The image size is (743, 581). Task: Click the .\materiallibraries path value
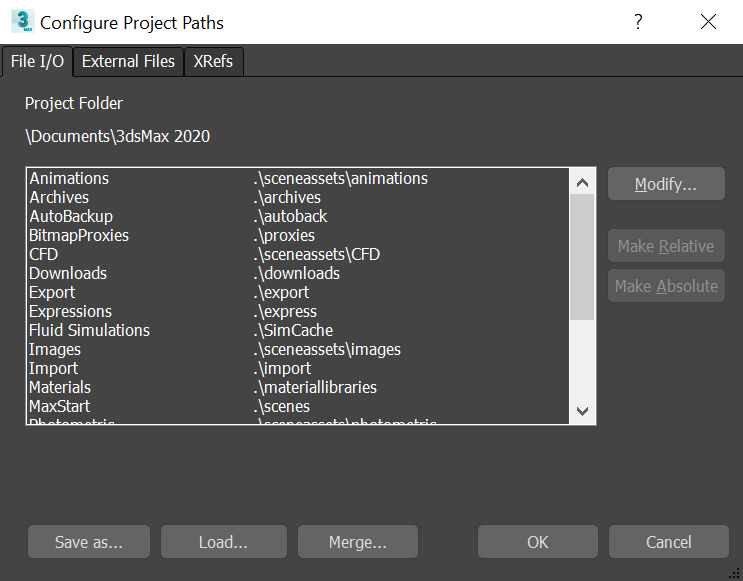pyautogui.click(x=315, y=387)
